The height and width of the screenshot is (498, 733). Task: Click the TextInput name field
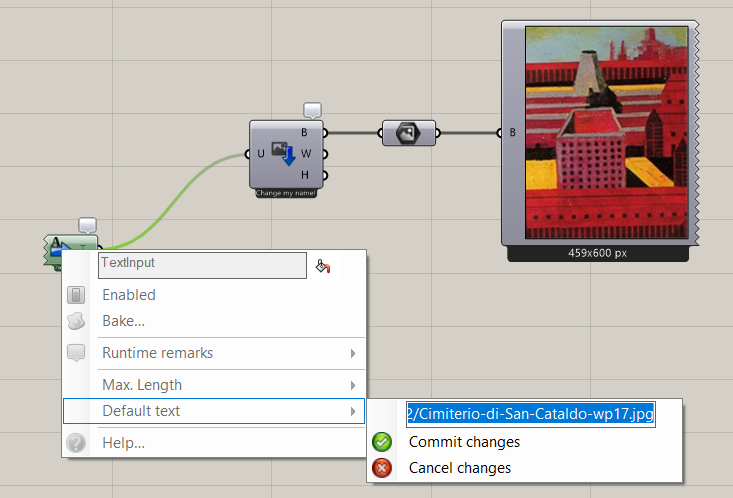202,265
